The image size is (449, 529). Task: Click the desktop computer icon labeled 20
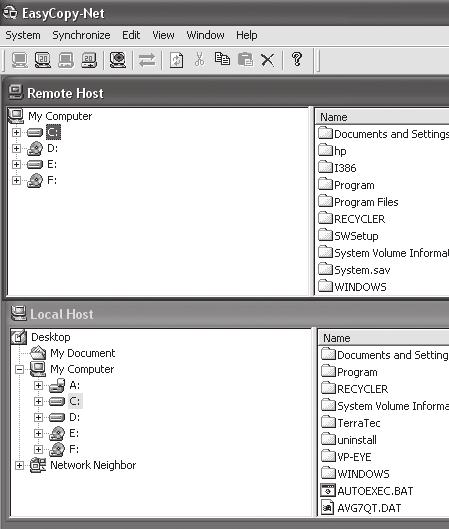click(x=43, y=60)
